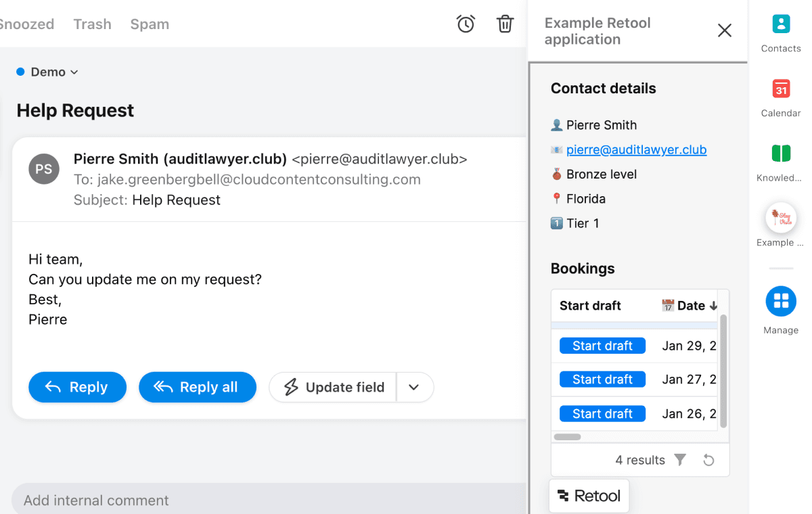Delete the conversation with the trash icon
Viewport: 812px width, 514px height.
point(505,23)
